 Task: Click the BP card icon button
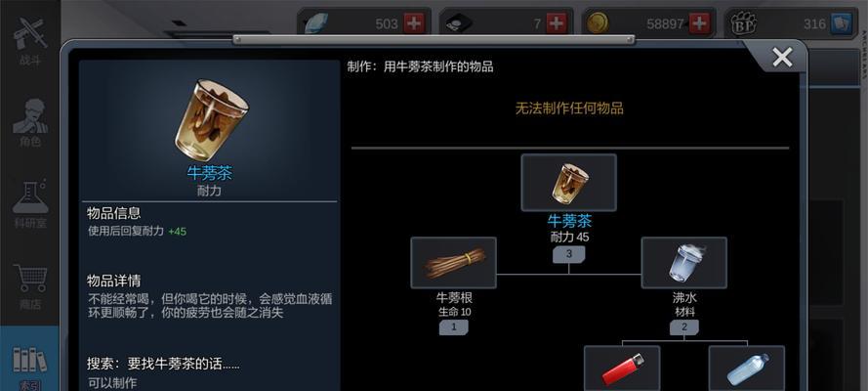point(842,23)
